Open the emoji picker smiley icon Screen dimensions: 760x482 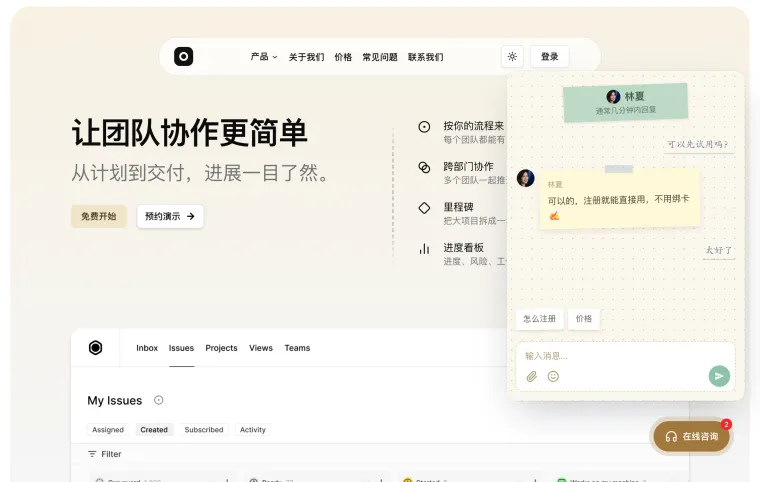[553, 376]
